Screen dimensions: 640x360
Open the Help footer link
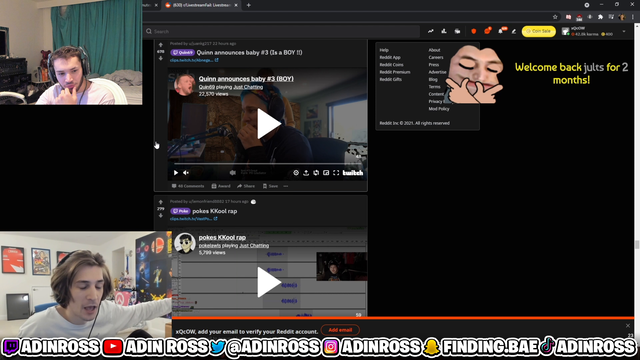(x=384, y=50)
